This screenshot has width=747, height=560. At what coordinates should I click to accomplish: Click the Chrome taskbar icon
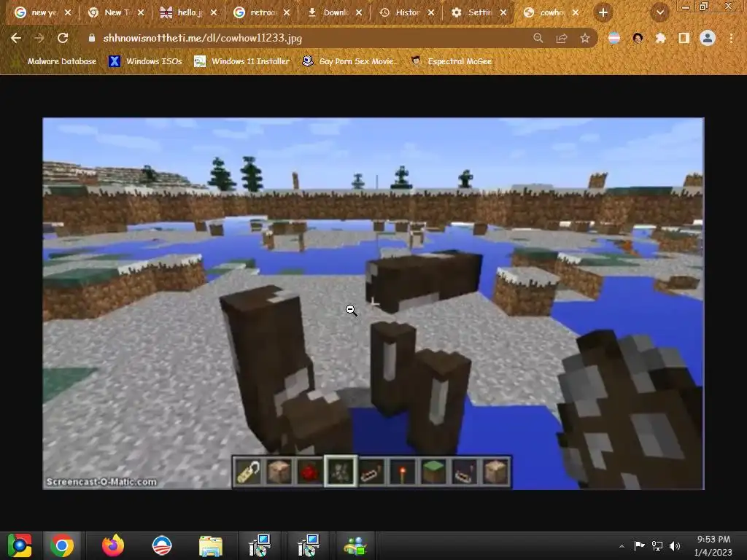62,545
